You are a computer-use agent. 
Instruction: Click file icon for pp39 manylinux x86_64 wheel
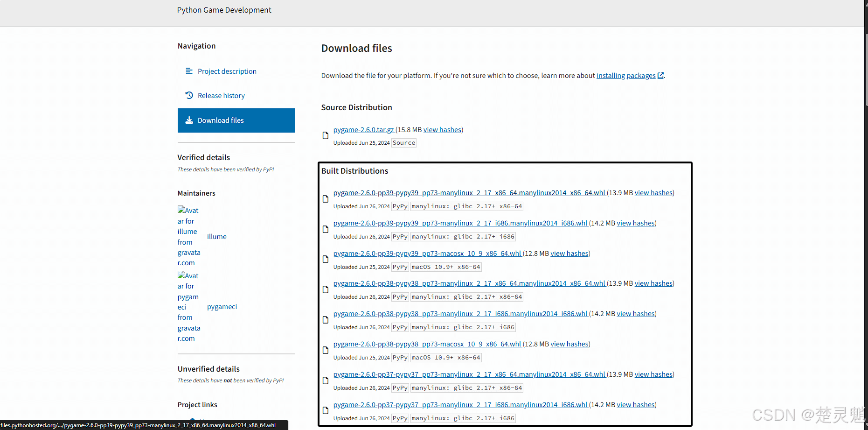pyautogui.click(x=326, y=199)
